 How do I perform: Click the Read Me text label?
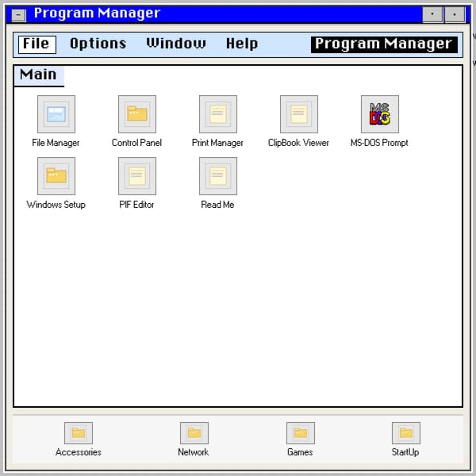217,205
